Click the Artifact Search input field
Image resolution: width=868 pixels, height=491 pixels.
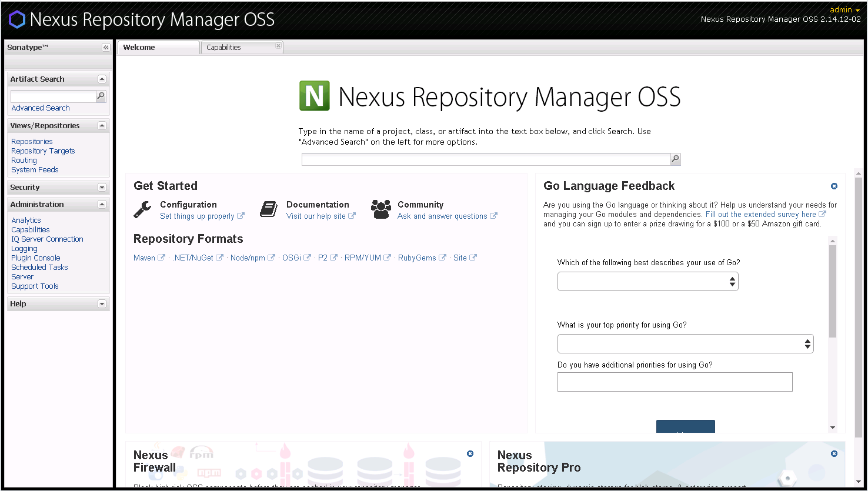(53, 96)
